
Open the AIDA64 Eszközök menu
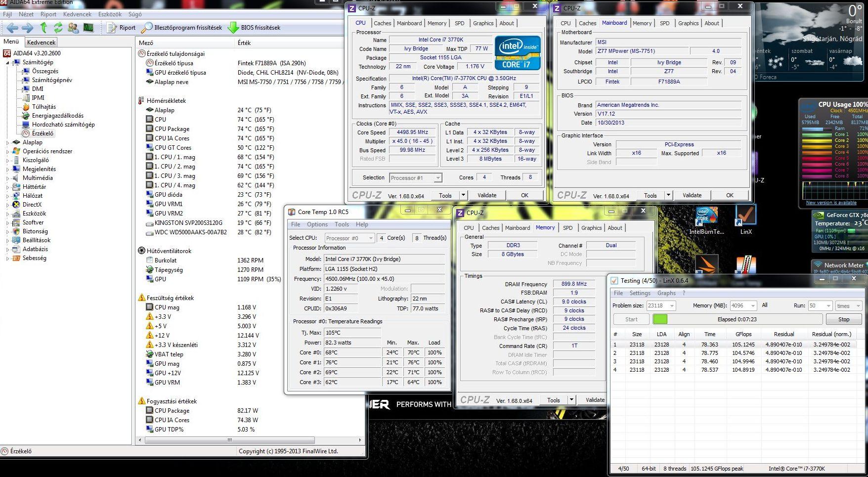[x=110, y=14]
